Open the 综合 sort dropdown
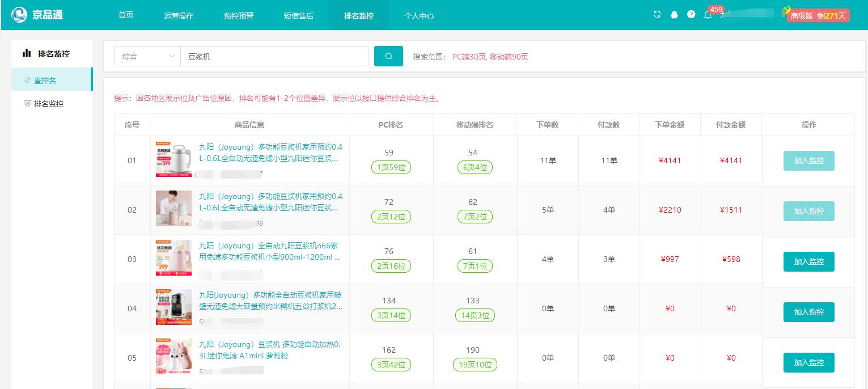The image size is (868, 389). (147, 56)
